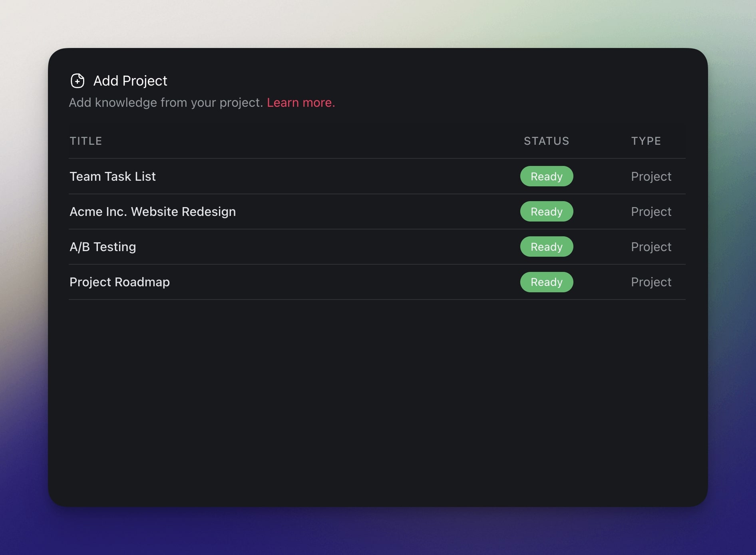Click the Add Project heading

coord(130,81)
